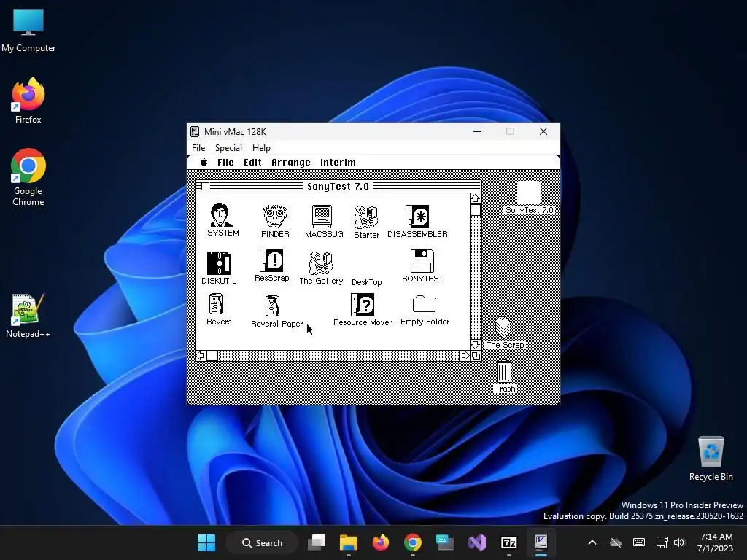Select the Empty Folder icon
Image resolution: width=747 pixels, height=560 pixels.
(x=425, y=304)
